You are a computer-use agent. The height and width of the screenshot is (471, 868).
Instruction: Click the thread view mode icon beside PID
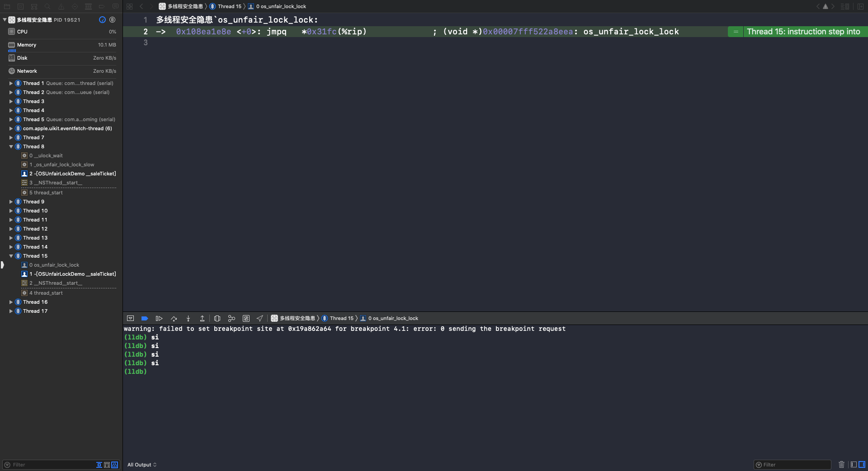[112, 20]
